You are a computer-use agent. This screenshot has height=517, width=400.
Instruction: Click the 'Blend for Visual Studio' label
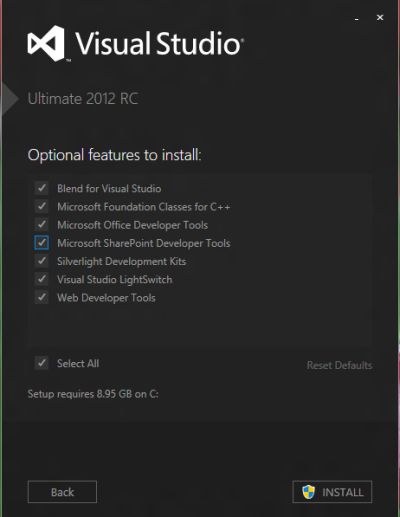[109, 189]
